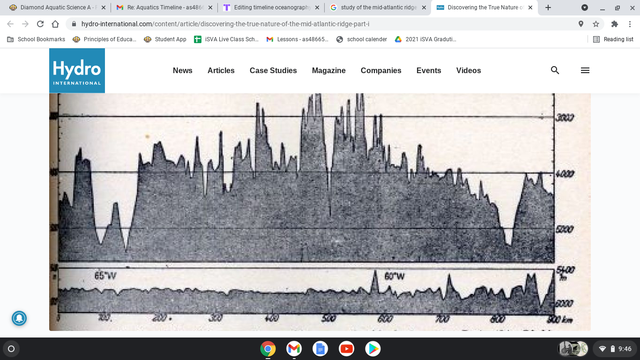This screenshot has width=640, height=360.
Task: Open Play Store from the shelf
Action: pos(372,349)
